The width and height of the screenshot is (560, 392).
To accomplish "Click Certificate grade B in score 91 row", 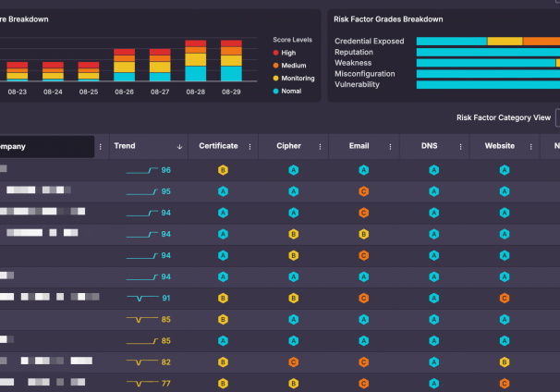I will (x=223, y=298).
